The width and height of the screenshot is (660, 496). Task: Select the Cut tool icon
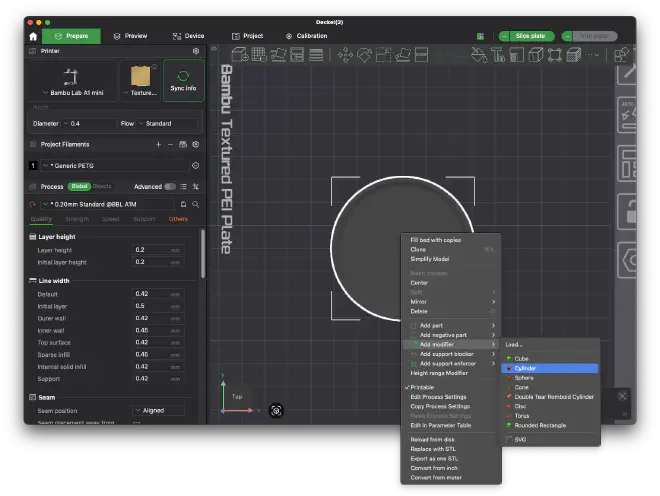(x=421, y=55)
